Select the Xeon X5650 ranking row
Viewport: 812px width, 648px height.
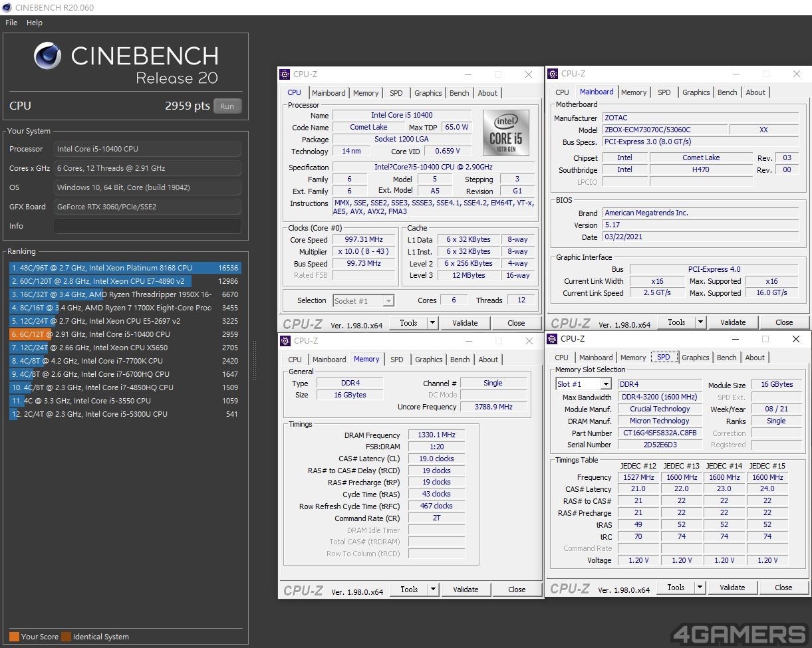tap(125, 348)
